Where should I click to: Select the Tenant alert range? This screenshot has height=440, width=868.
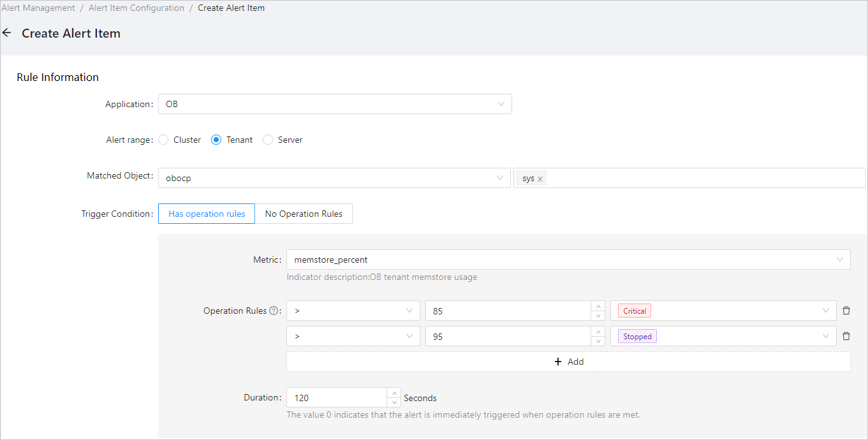216,140
